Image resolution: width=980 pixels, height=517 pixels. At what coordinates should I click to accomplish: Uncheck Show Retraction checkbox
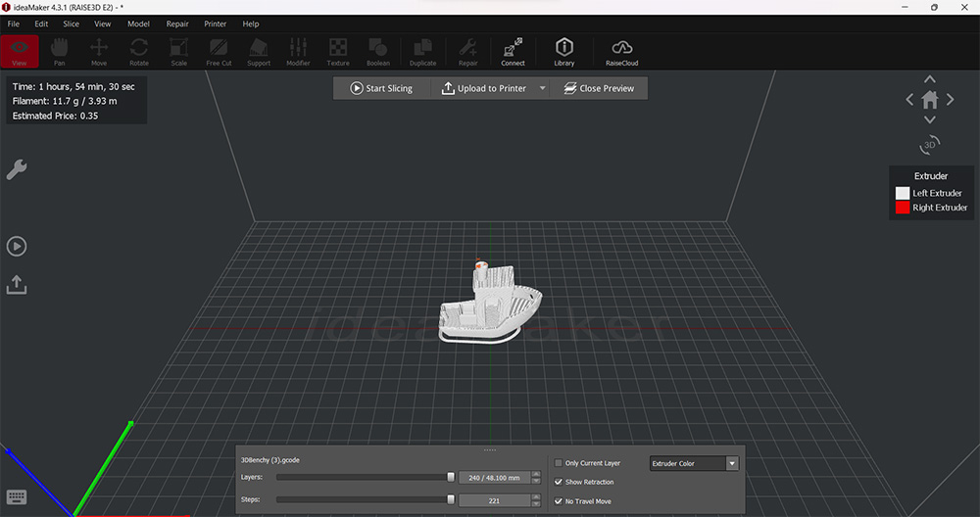[x=559, y=482]
